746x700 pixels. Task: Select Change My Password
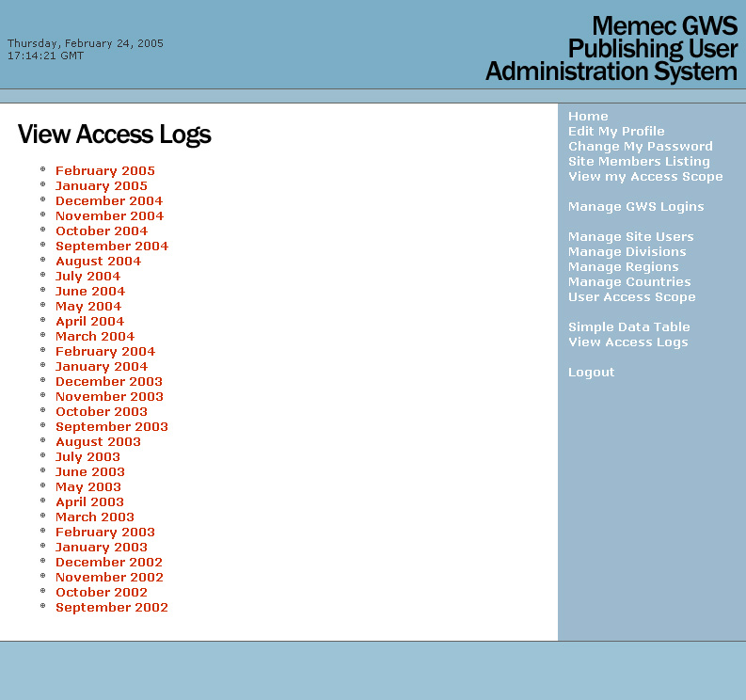(x=641, y=147)
